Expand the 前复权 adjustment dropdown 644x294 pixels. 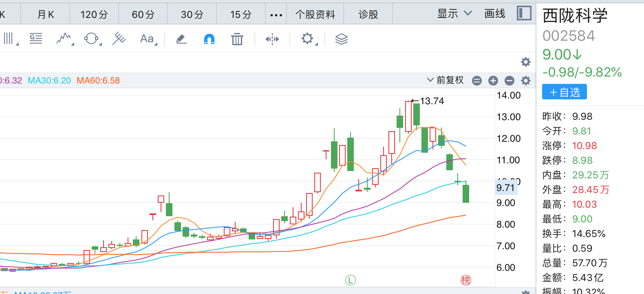pyautogui.click(x=446, y=80)
